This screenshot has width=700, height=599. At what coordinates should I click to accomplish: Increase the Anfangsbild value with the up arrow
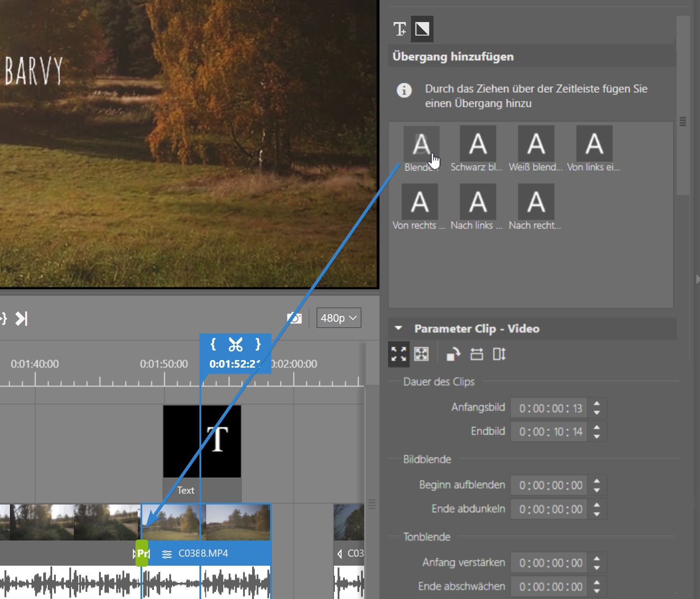(597, 404)
